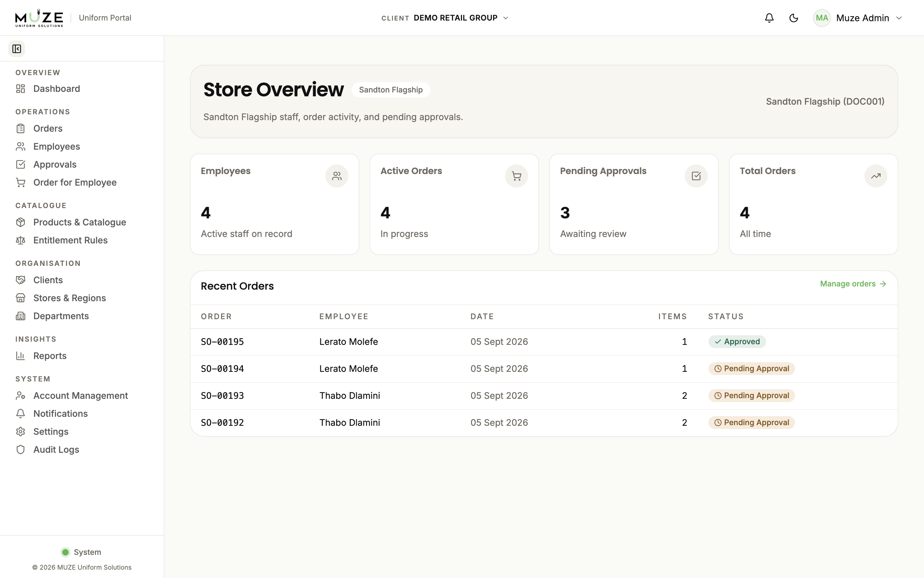Screen dimensions: 924x578
Task: Open Products & Catalogue menu item
Action: point(80,222)
